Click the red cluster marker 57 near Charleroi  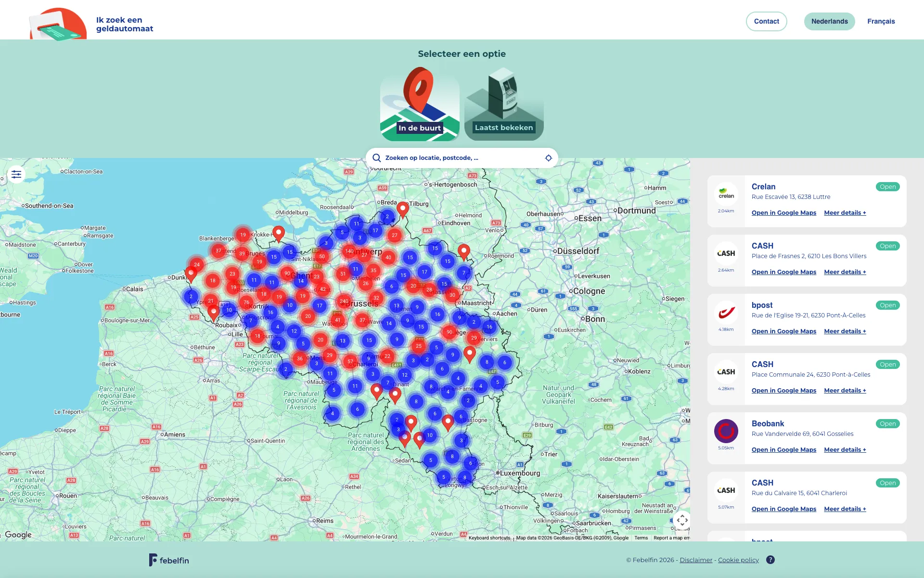click(x=350, y=361)
